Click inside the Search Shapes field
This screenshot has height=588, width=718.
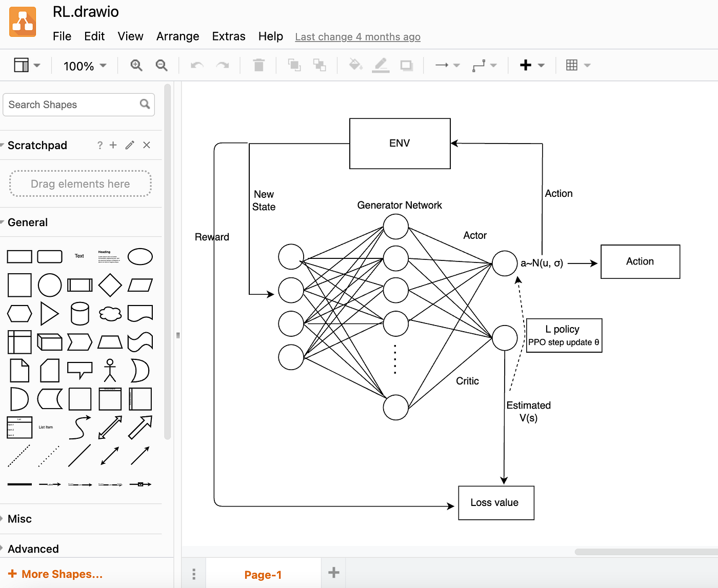tap(72, 105)
